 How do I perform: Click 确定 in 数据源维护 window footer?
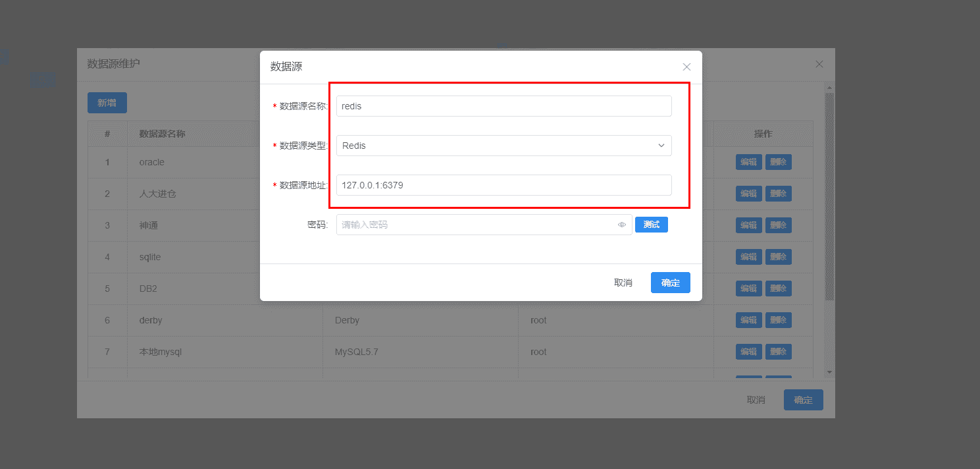(804, 400)
